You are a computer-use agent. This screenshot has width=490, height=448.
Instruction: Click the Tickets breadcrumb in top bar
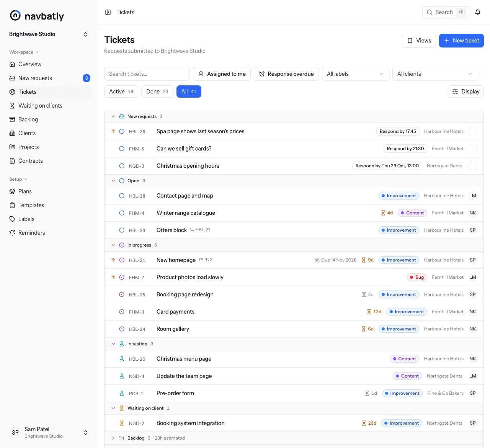pos(125,12)
